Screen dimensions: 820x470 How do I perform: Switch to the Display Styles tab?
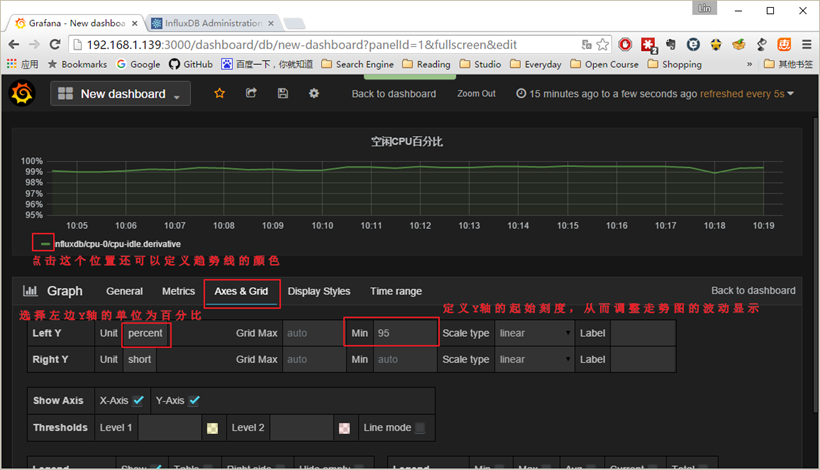point(319,291)
